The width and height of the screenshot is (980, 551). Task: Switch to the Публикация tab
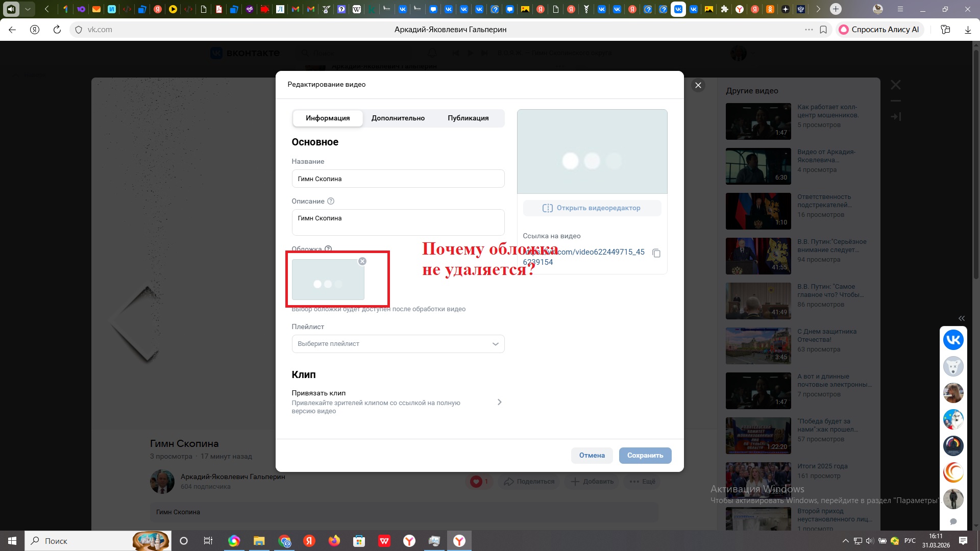click(468, 118)
